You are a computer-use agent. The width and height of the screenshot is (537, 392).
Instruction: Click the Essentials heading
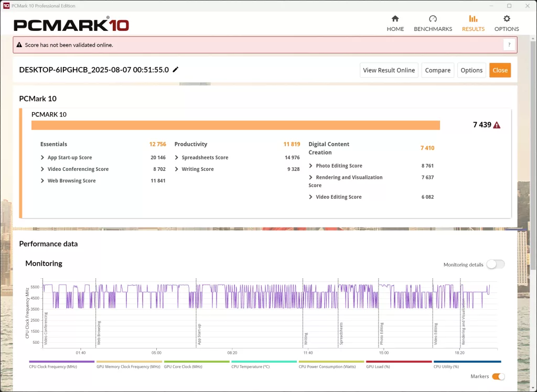coord(54,144)
